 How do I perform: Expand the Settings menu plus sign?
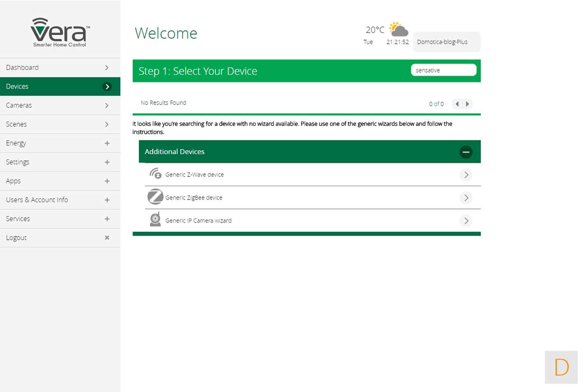pos(107,162)
